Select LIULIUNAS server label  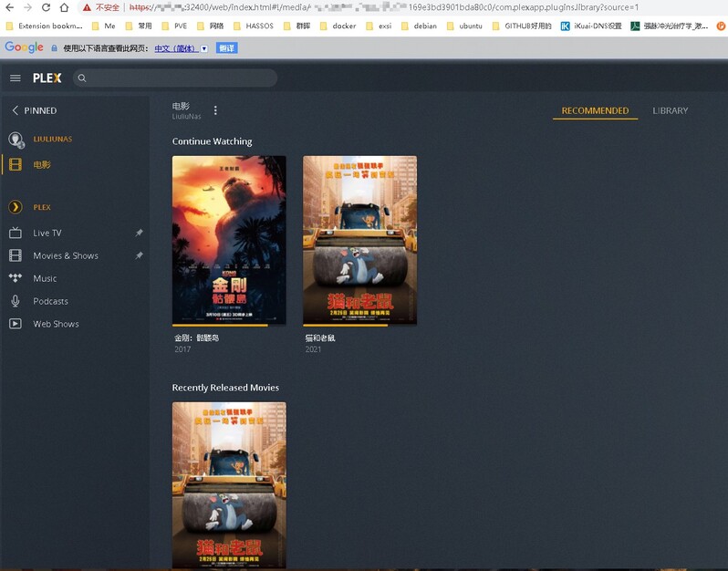(x=53, y=139)
